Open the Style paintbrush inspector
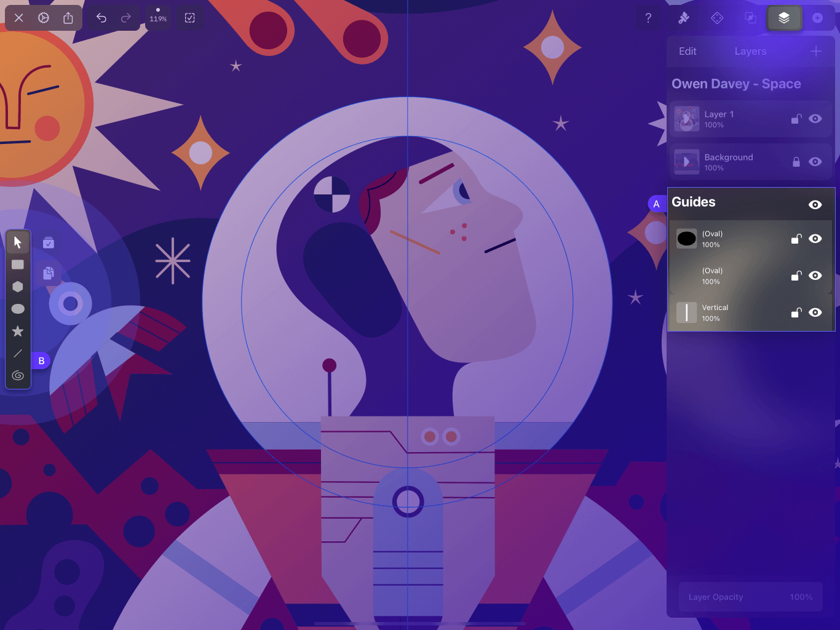Screen dimensions: 840x630 (683, 18)
